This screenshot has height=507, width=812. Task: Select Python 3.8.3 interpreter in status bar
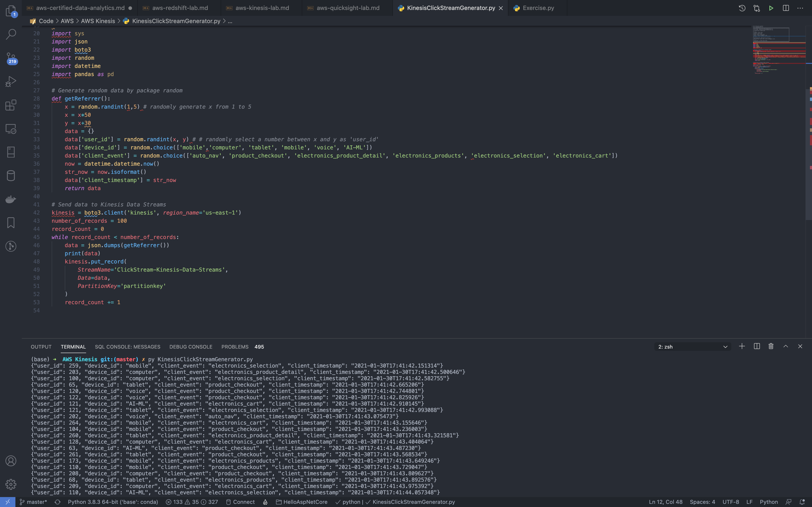click(113, 502)
